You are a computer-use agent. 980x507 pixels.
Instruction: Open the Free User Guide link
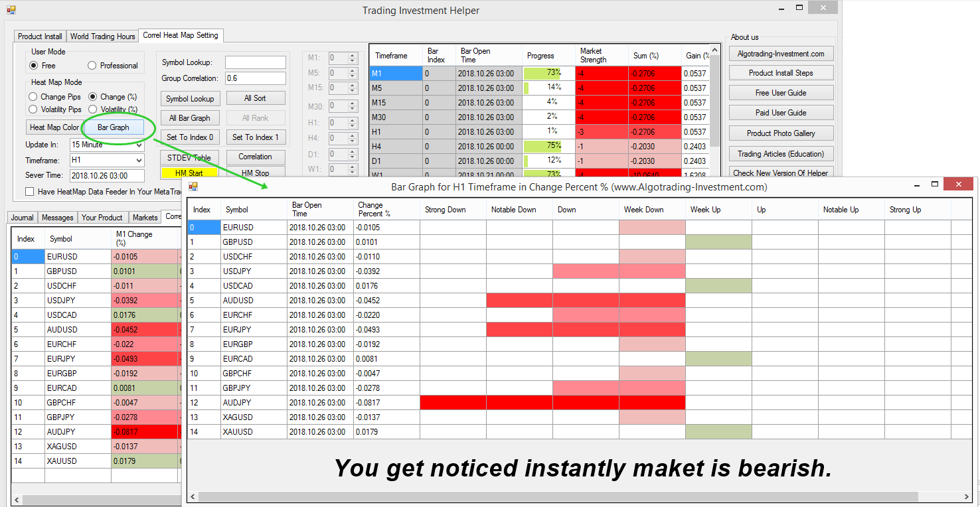(x=781, y=93)
